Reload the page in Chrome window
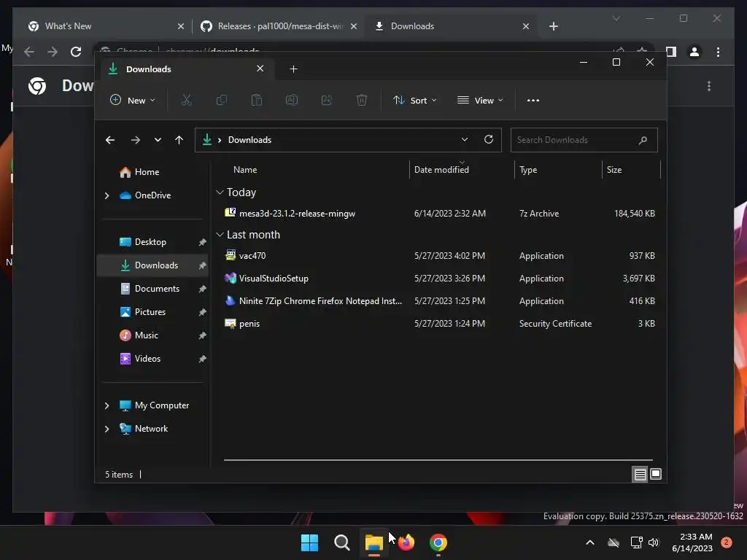Image resolution: width=747 pixels, height=560 pixels. pos(76,52)
